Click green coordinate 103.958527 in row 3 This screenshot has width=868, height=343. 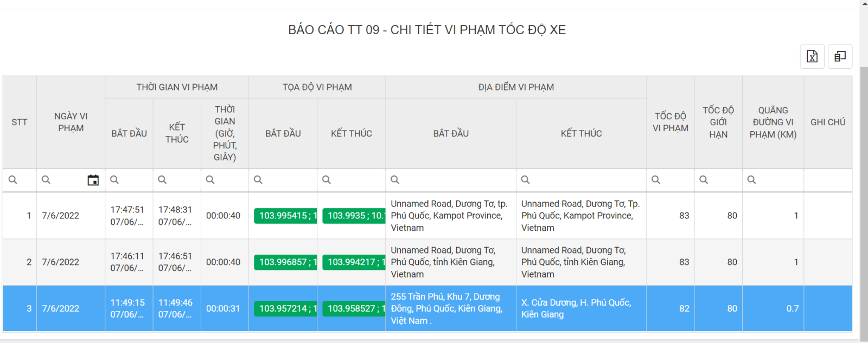pyautogui.click(x=354, y=309)
